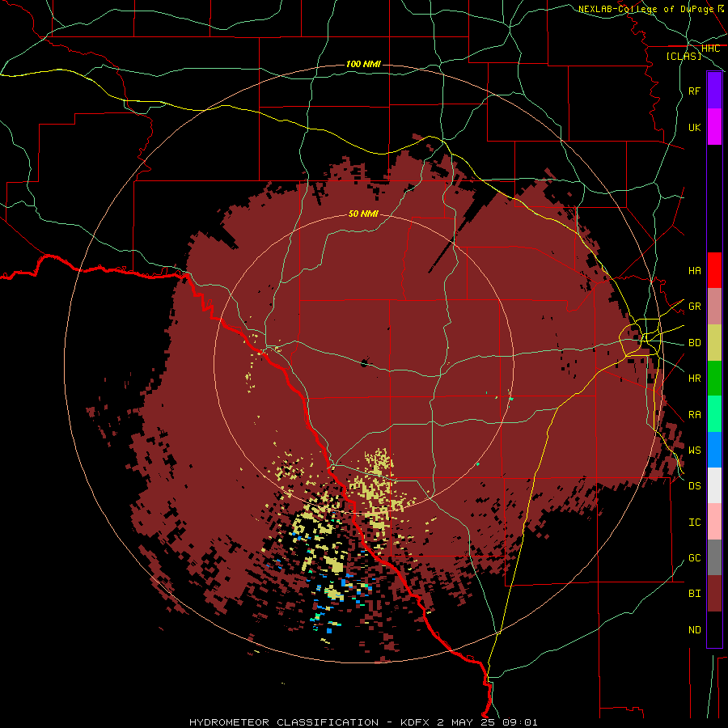
Task: Click the 50 NMI range ring label
Action: [x=363, y=214]
